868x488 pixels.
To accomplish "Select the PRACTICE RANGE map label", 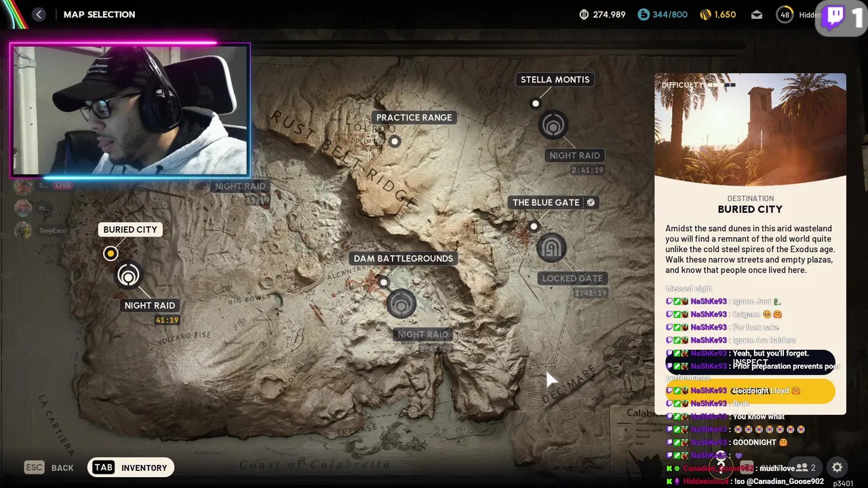I will [x=414, y=117].
